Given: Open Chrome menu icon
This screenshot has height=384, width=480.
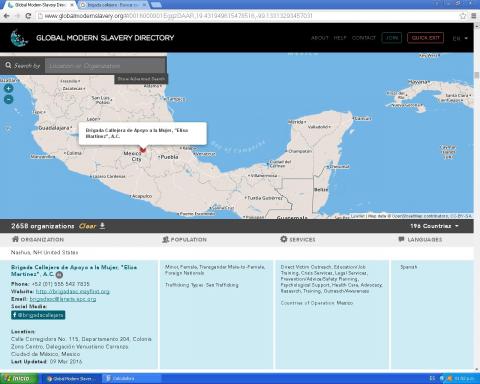Looking at the screenshot, I should [474, 16].
